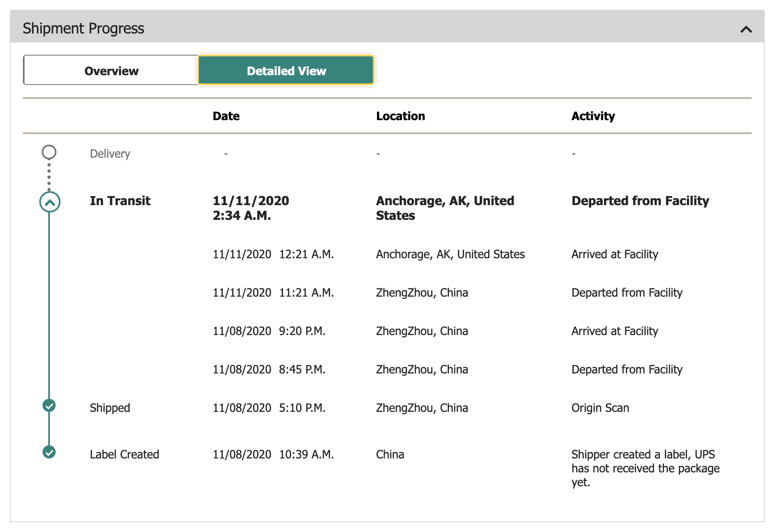
Task: Click the Activity column header
Action: pos(593,116)
